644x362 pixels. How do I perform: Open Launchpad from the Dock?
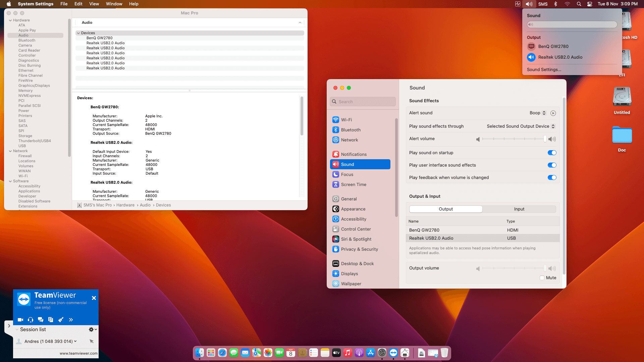click(x=211, y=353)
